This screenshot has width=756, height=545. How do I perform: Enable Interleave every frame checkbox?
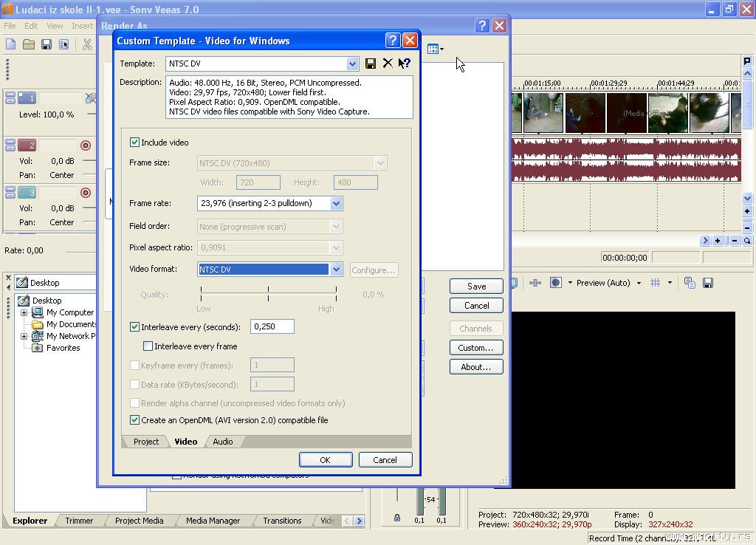(x=148, y=346)
